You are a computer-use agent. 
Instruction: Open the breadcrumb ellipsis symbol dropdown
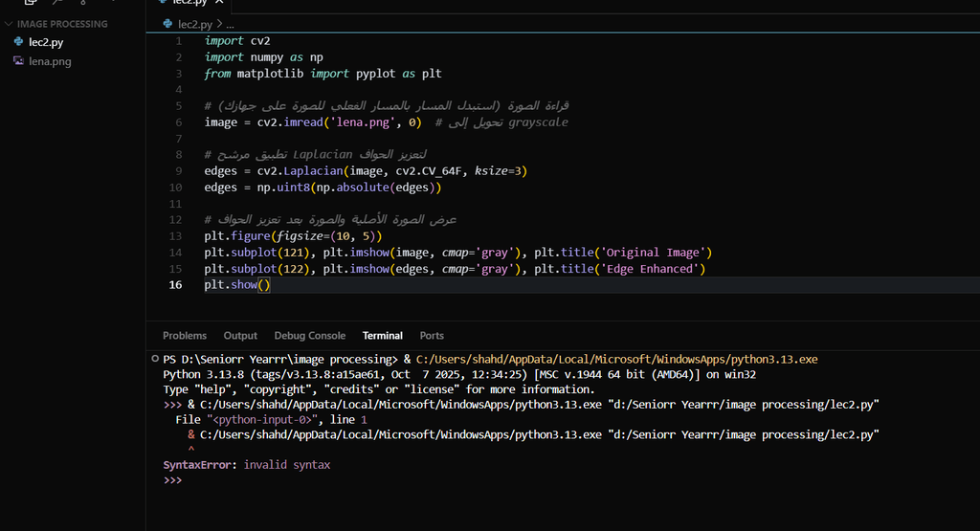(x=230, y=24)
